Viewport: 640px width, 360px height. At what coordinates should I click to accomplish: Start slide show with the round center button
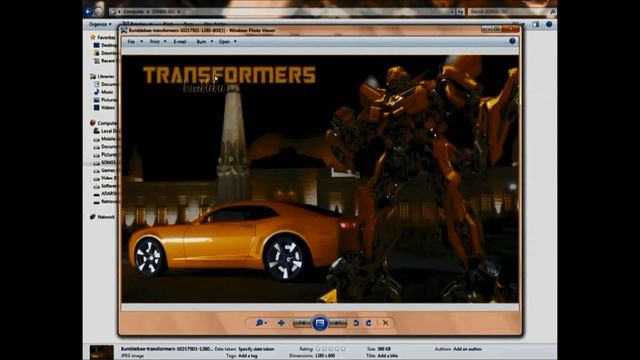[x=320, y=323]
